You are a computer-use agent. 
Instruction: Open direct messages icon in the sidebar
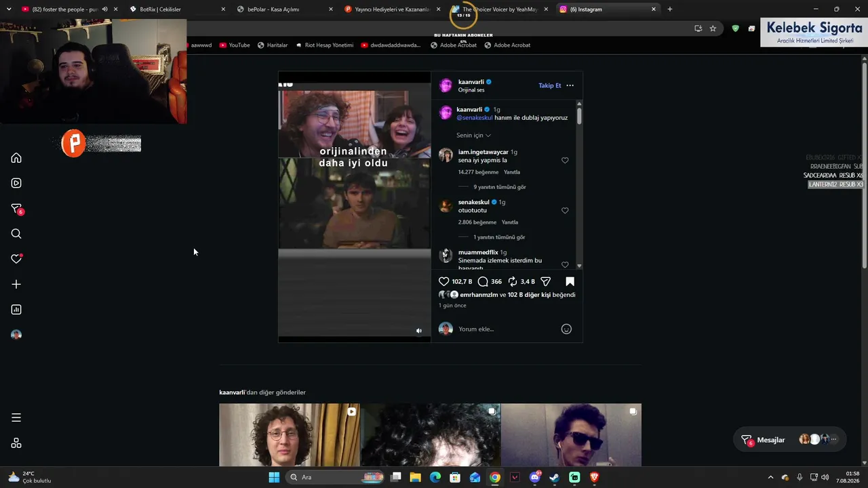(17, 209)
